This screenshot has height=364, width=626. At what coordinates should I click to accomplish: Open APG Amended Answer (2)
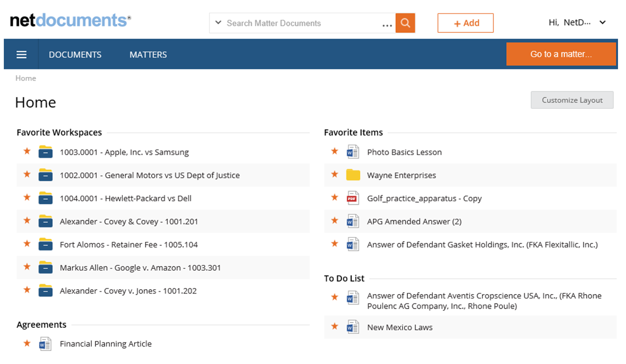(x=414, y=221)
